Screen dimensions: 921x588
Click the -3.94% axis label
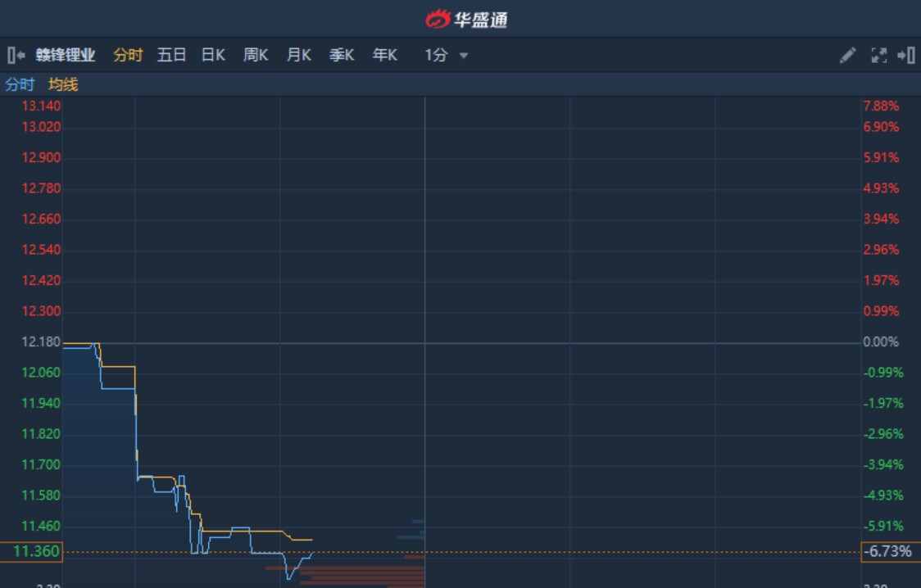pos(883,465)
